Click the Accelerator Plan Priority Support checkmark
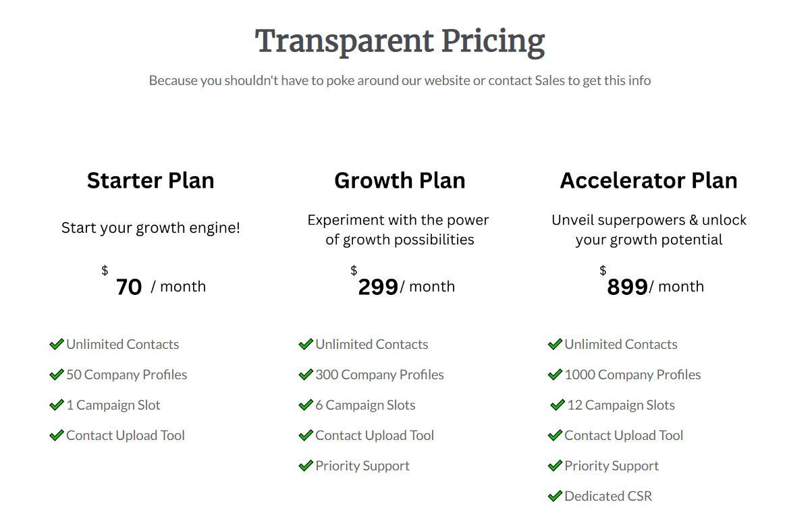Image resolution: width=812 pixels, height=521 pixels. point(555,466)
